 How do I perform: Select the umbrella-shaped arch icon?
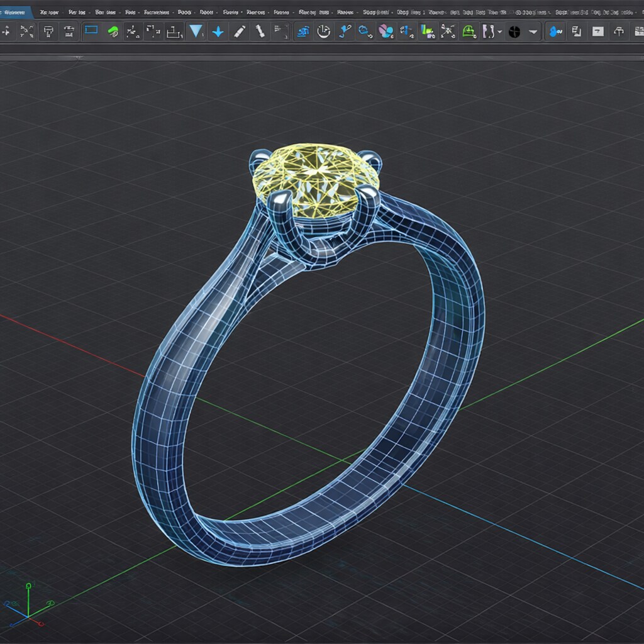point(619,31)
